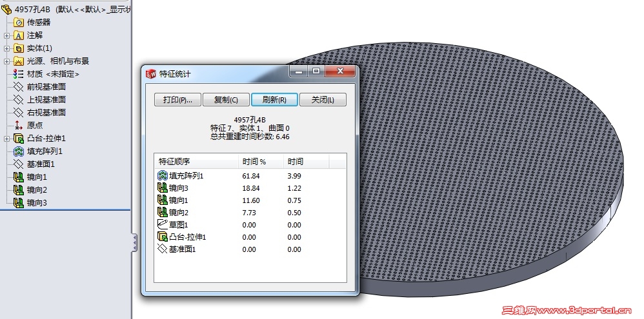Select the 3.99 time cell

[294, 176]
